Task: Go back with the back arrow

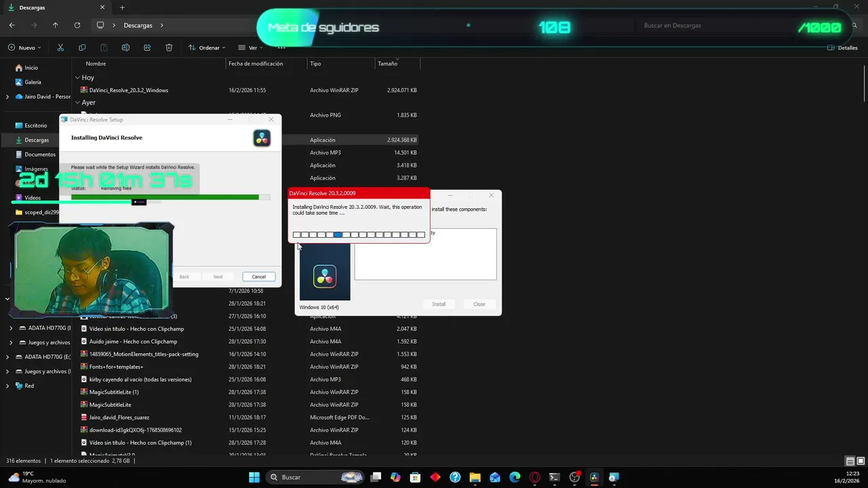Action: pos(12,25)
